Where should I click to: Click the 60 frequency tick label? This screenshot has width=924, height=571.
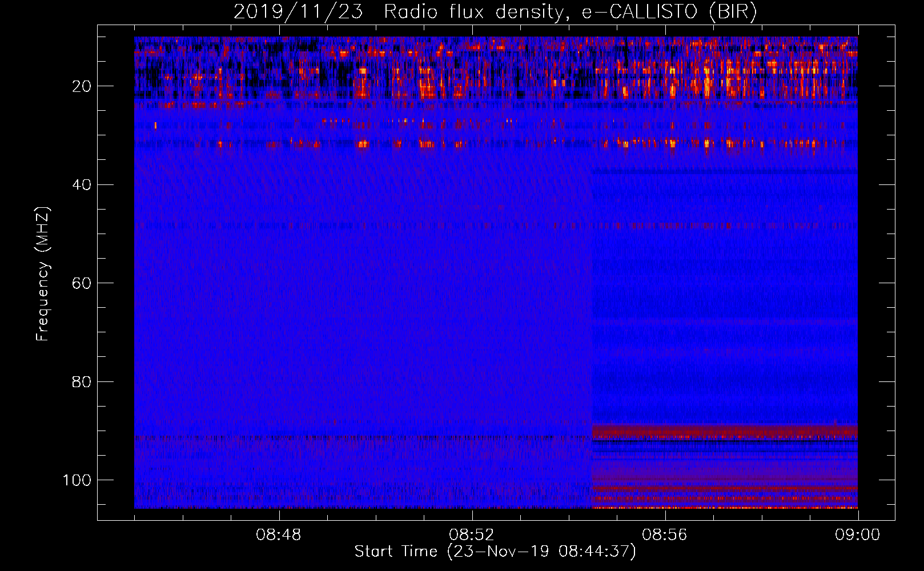[82, 283]
